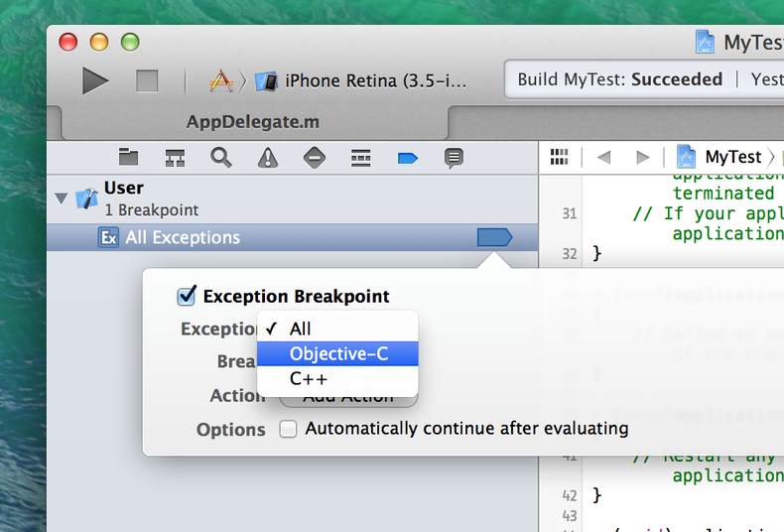
Task: Select the User project icon
Action: [86, 199]
